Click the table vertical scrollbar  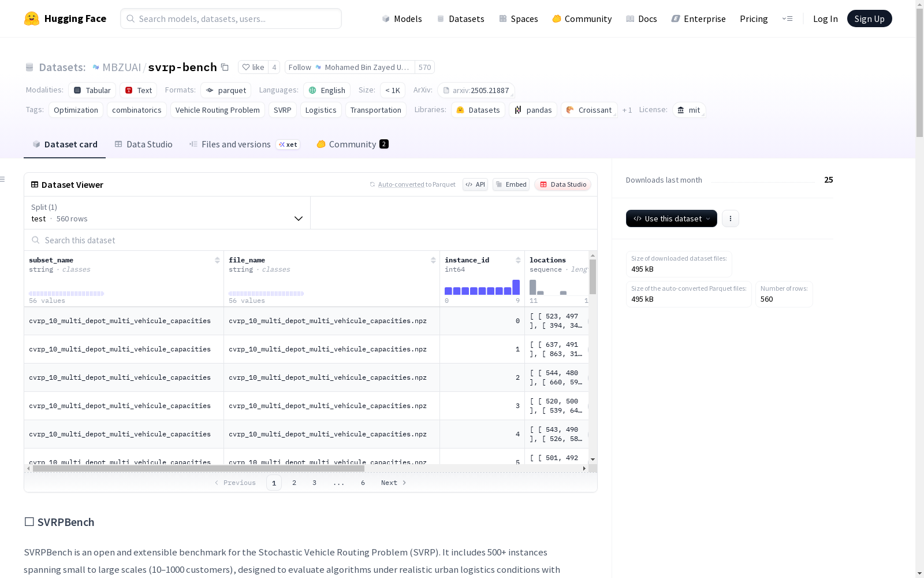pos(593,277)
